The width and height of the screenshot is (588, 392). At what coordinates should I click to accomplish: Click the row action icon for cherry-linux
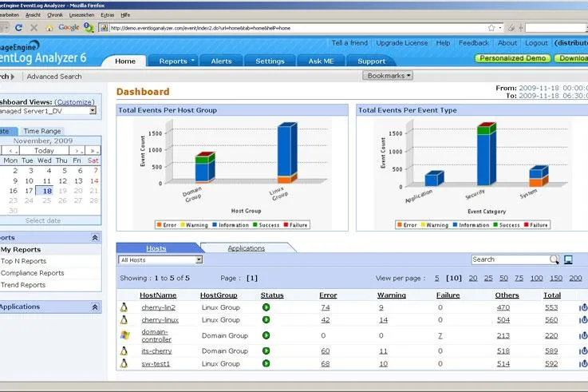pyautogui.click(x=583, y=320)
